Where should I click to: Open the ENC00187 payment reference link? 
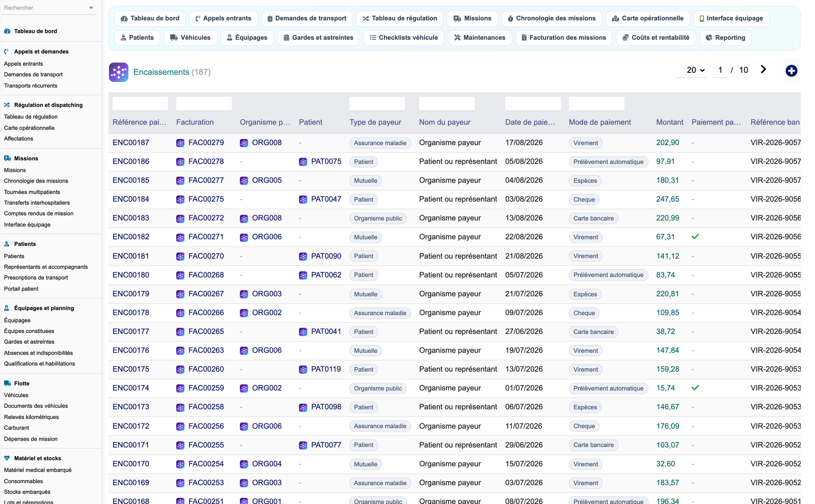coord(131,143)
